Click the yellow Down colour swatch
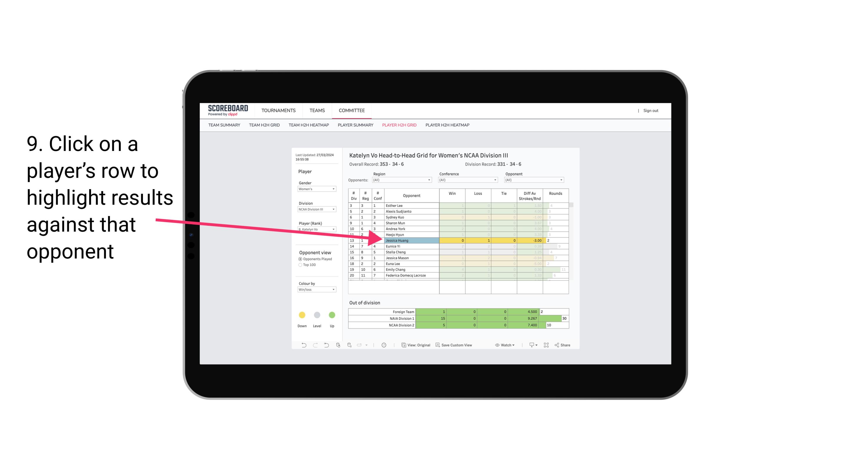 click(x=302, y=315)
